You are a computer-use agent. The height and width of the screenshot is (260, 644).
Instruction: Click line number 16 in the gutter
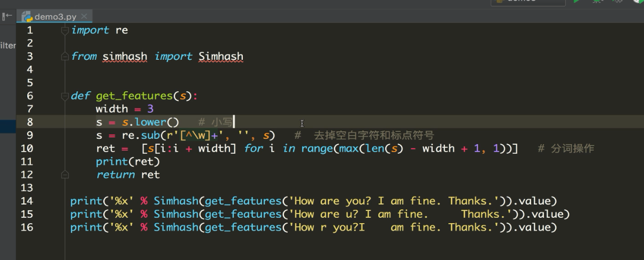(x=27, y=227)
